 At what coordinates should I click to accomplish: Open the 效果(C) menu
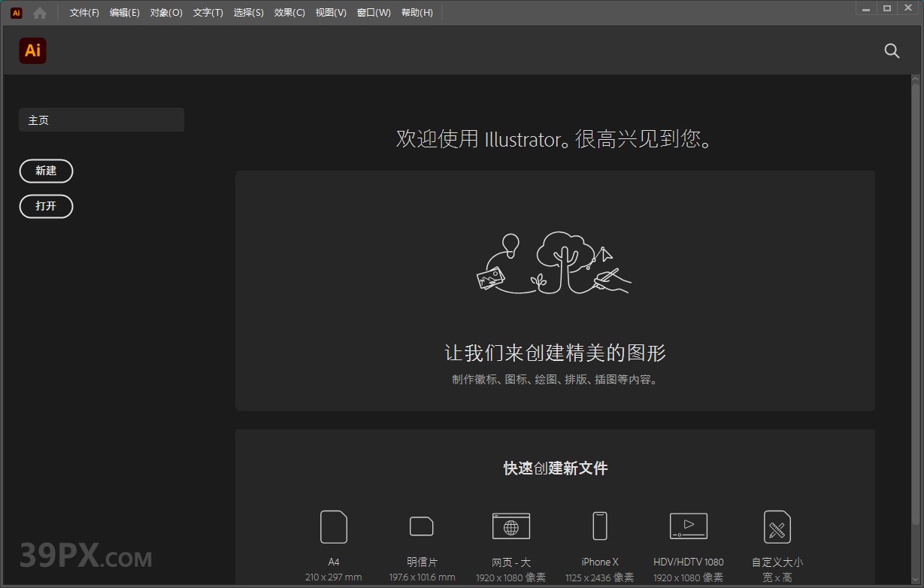[x=289, y=13]
